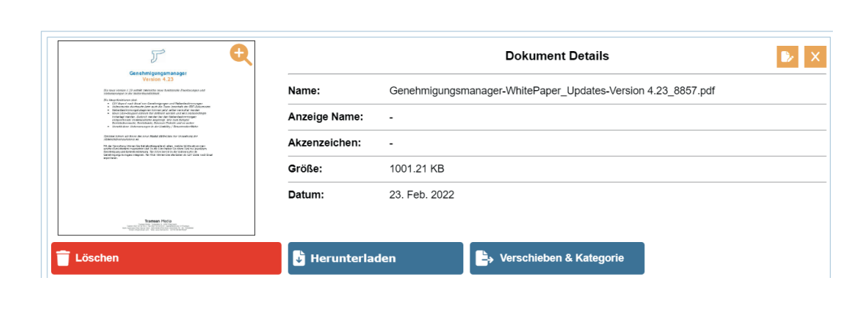Click the PDF document preview thumbnail
The width and height of the screenshot is (868, 310).
tap(156, 153)
